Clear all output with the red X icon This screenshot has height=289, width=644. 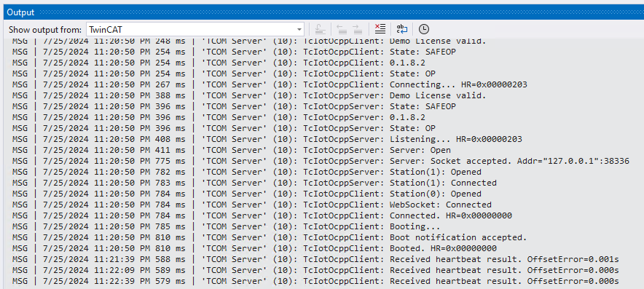click(x=380, y=29)
